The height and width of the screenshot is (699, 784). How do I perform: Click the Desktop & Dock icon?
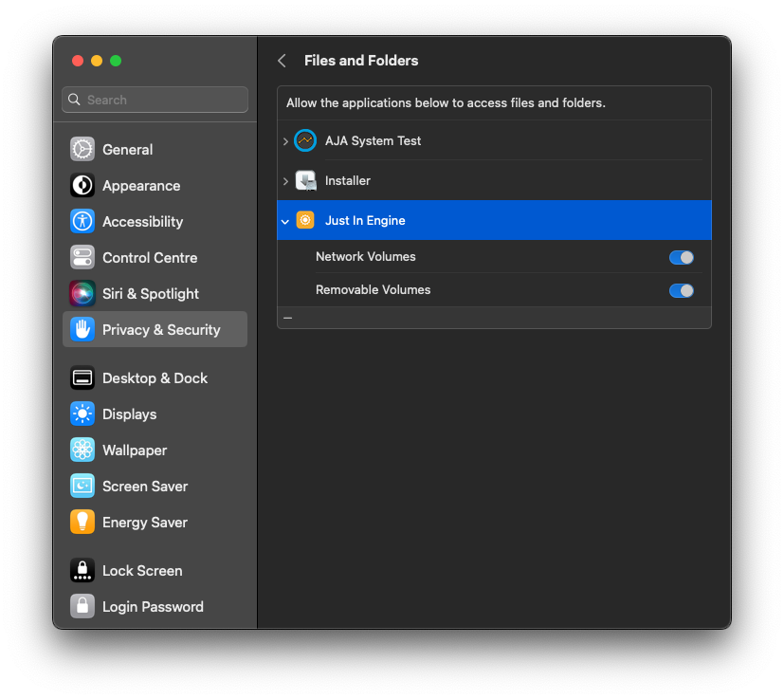coord(82,377)
